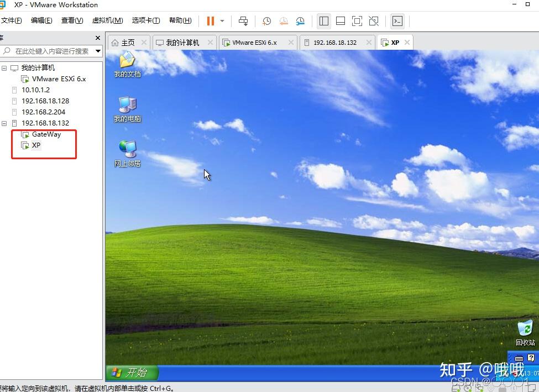Close the XP tab
Viewport: 539px width, 392px height.
tap(407, 42)
